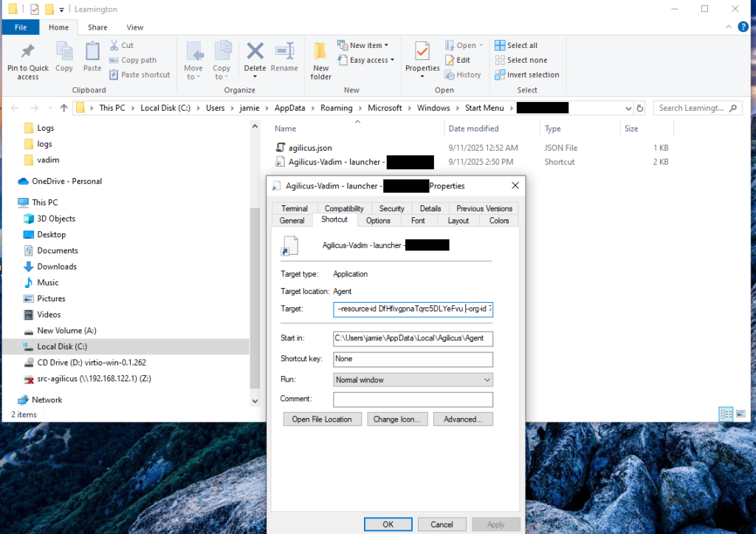Open 3D Objects in navigation pane
The image size is (756, 534).
pyautogui.click(x=56, y=219)
